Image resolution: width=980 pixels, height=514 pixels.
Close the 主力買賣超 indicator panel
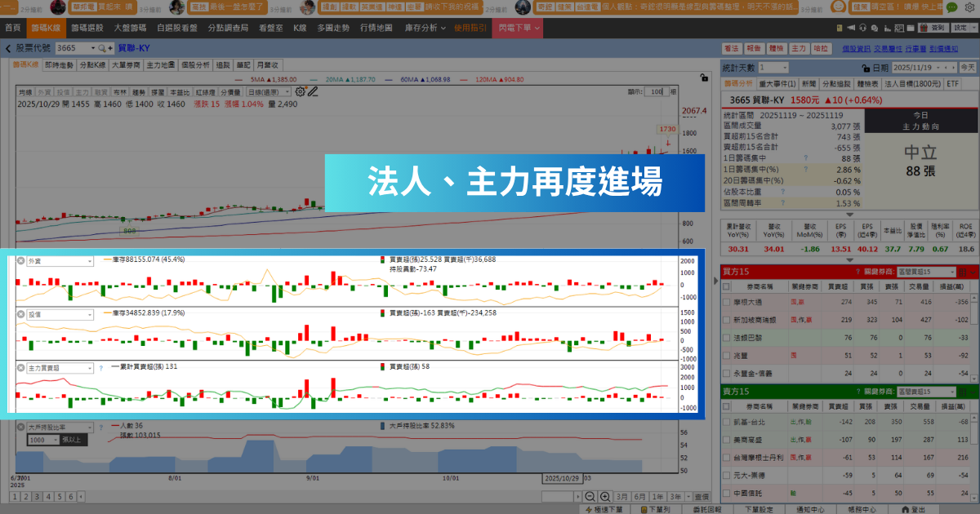21,368
